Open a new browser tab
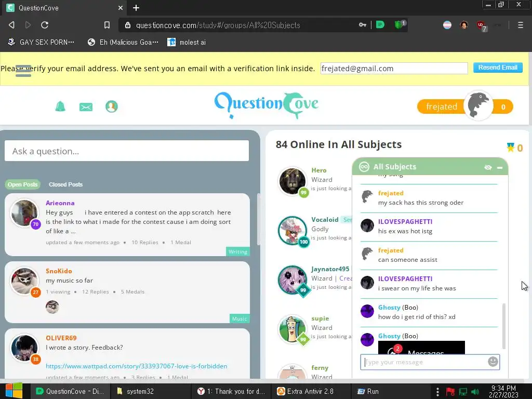532x399 pixels. click(136, 8)
